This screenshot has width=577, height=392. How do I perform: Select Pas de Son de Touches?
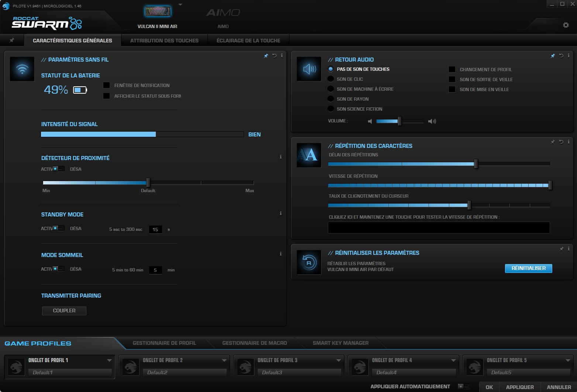click(331, 69)
